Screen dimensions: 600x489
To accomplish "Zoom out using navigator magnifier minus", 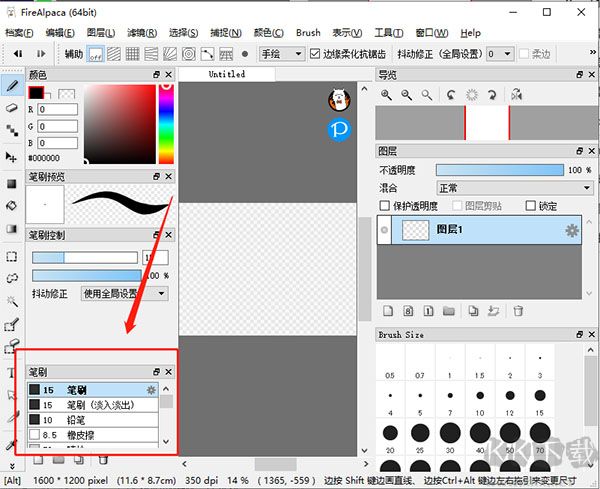I will 406,95.
